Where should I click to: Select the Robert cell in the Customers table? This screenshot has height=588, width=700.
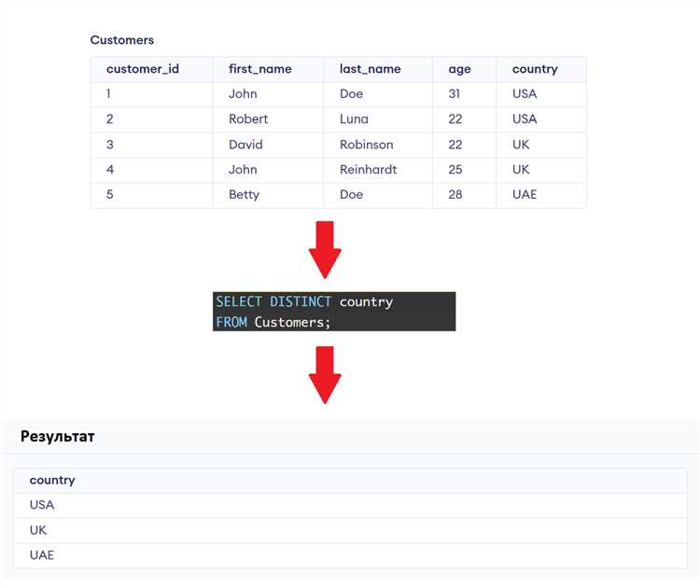coord(248,119)
